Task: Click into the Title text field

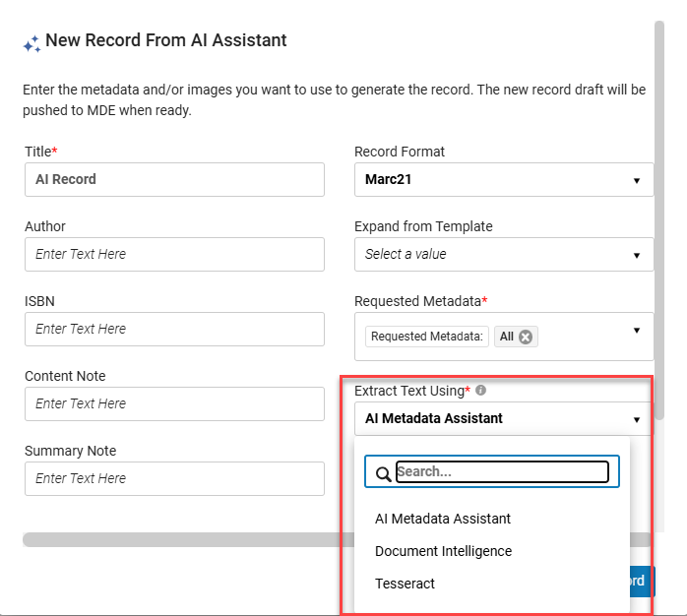Action: click(174, 179)
